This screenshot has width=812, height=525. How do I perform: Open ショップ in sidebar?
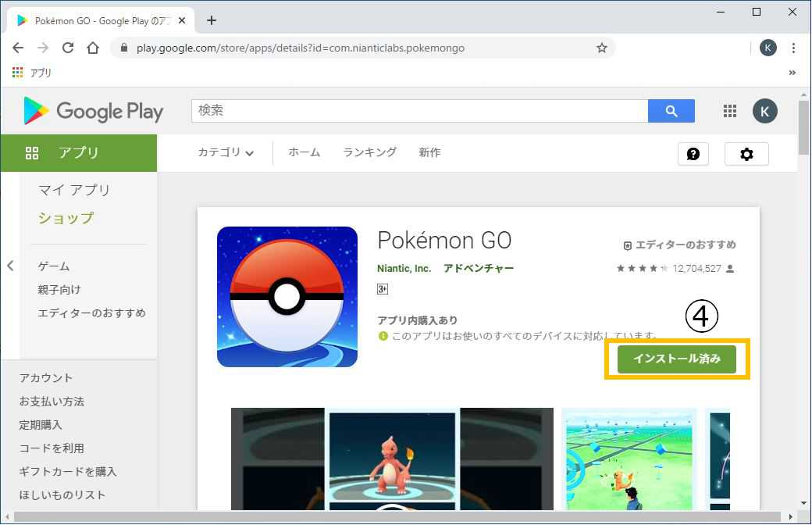click(66, 218)
